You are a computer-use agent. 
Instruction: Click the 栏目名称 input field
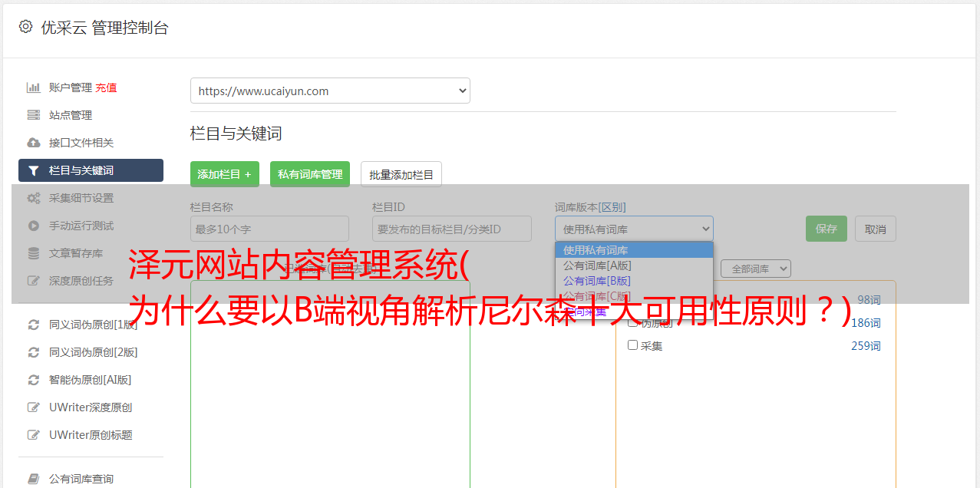269,229
